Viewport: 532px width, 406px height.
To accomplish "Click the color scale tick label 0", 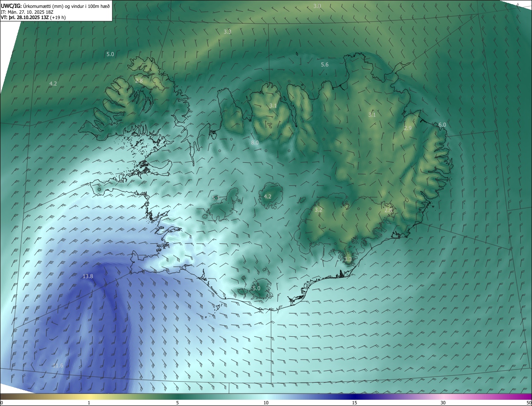I will (x=2, y=403).
